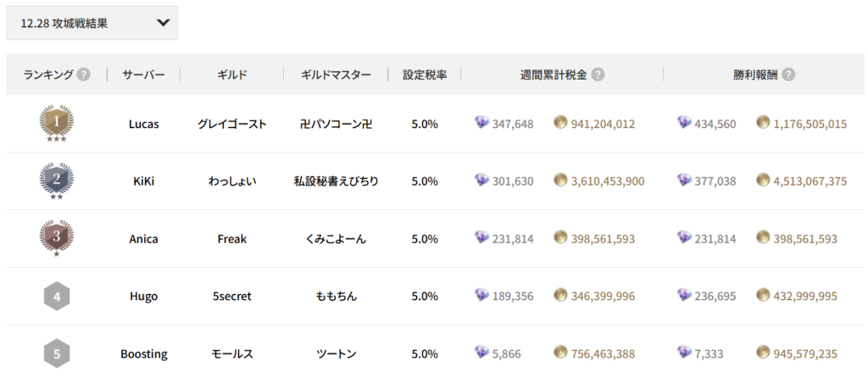Viewport: 868px width, 378px height.
Task: Click the help icon beside 勝利報酬
Action: [788, 75]
